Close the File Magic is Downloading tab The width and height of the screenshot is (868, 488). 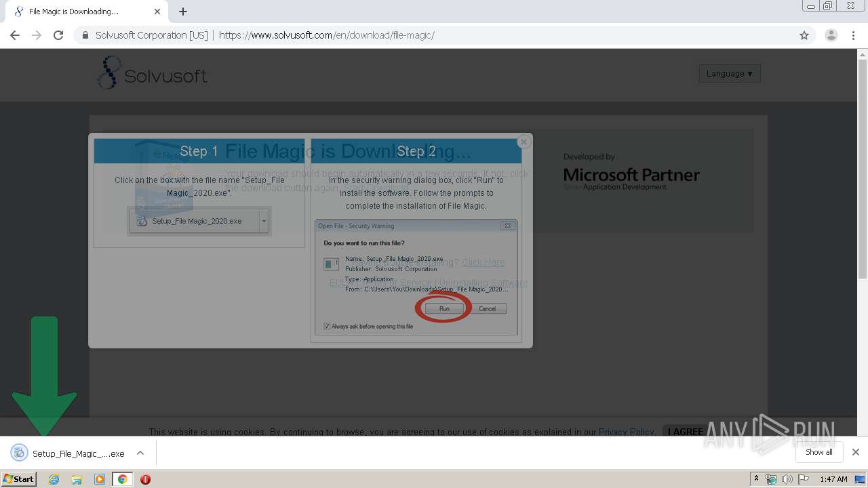click(x=157, y=12)
